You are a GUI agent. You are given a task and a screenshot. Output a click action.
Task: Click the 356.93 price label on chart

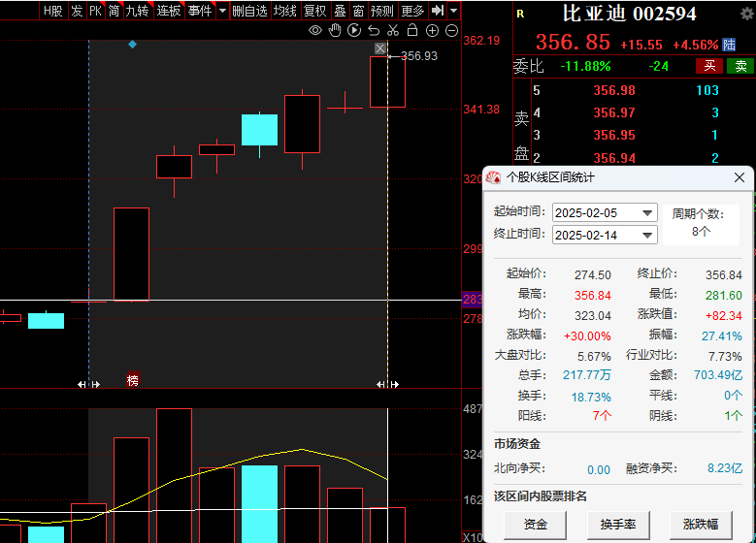[x=419, y=56]
